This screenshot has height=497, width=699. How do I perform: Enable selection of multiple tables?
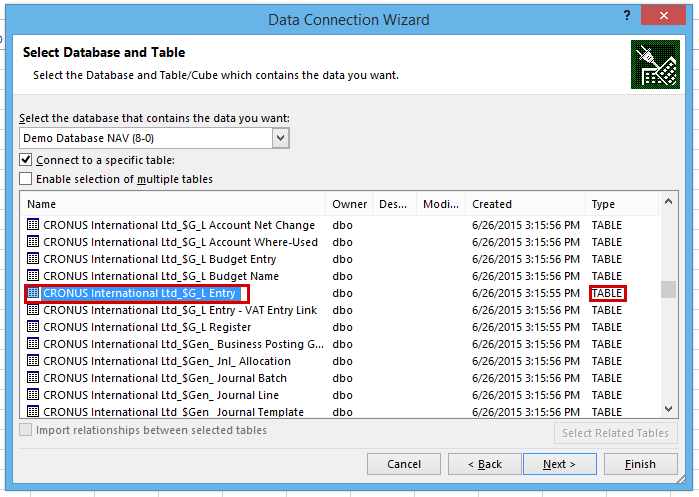pos(26,179)
